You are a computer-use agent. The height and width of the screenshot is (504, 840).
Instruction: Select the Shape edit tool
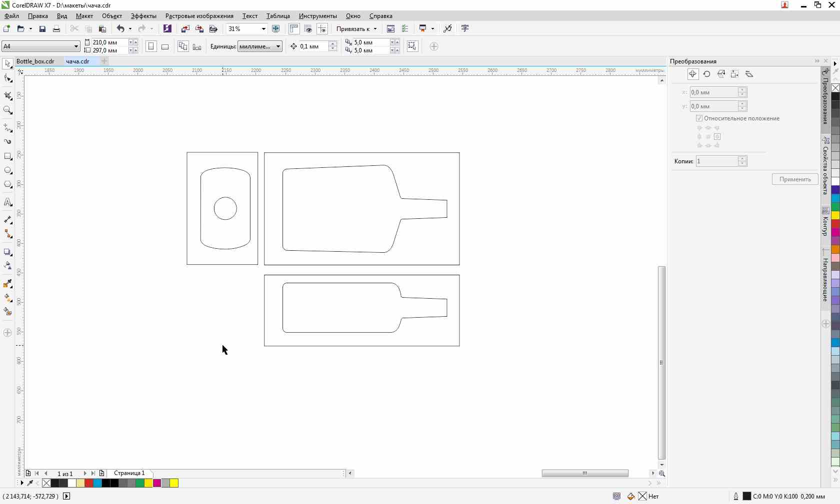(7, 78)
